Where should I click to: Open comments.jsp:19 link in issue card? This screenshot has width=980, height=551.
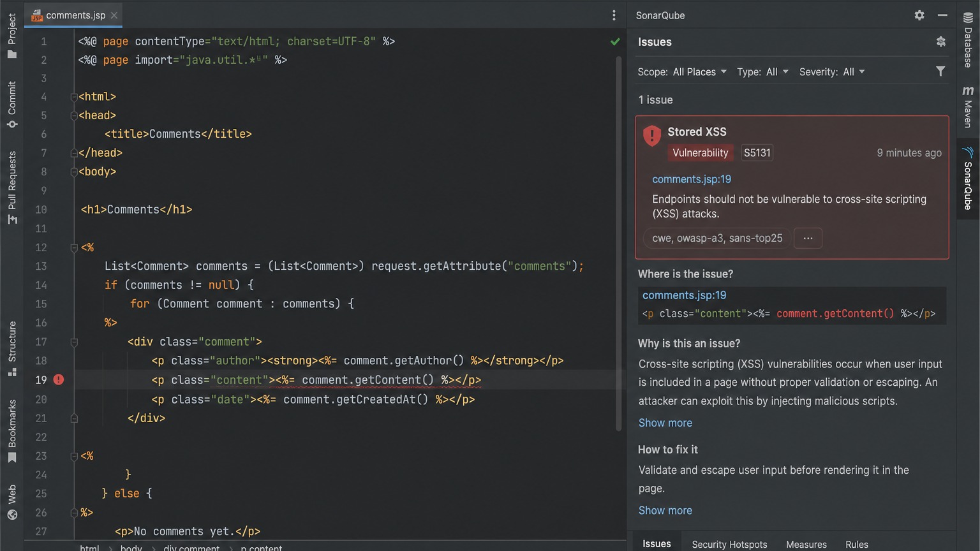[x=692, y=179]
